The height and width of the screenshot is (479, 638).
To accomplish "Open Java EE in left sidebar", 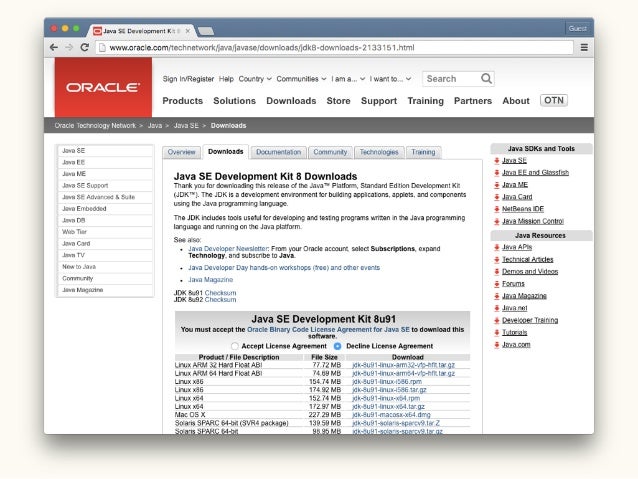I will pos(105,162).
